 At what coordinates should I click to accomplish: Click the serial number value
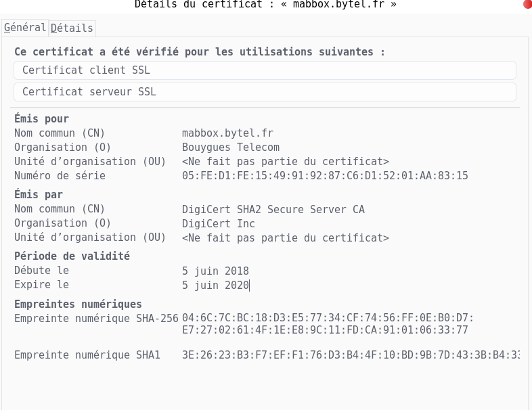click(325, 176)
